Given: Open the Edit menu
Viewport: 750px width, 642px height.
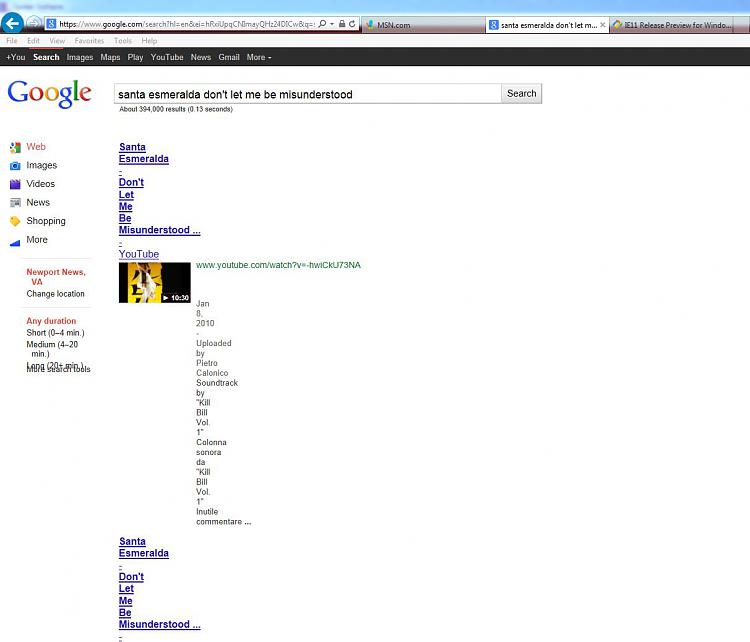Looking at the screenshot, I should [33, 41].
